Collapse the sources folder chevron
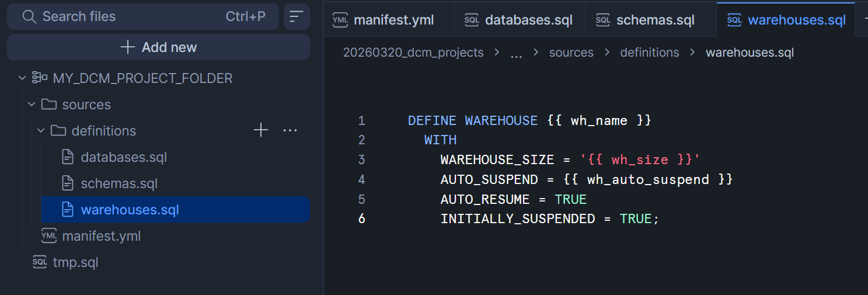The width and height of the screenshot is (868, 295). tap(32, 105)
